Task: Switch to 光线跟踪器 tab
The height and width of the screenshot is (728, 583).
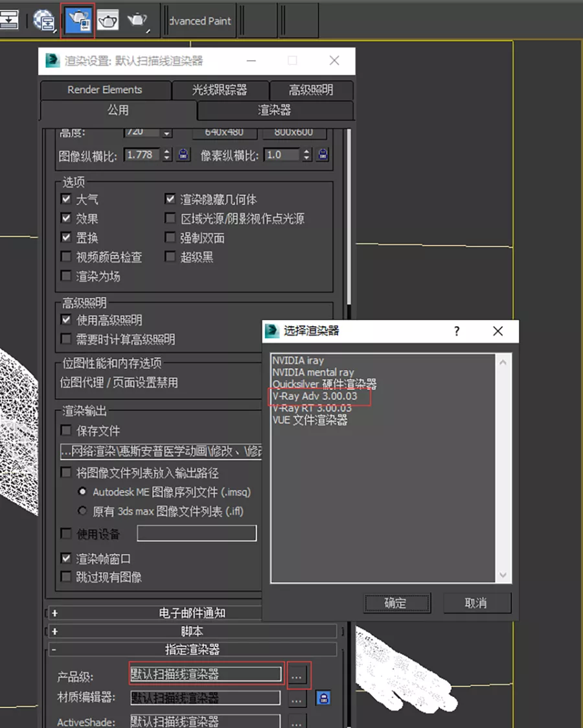Action: coord(220,90)
